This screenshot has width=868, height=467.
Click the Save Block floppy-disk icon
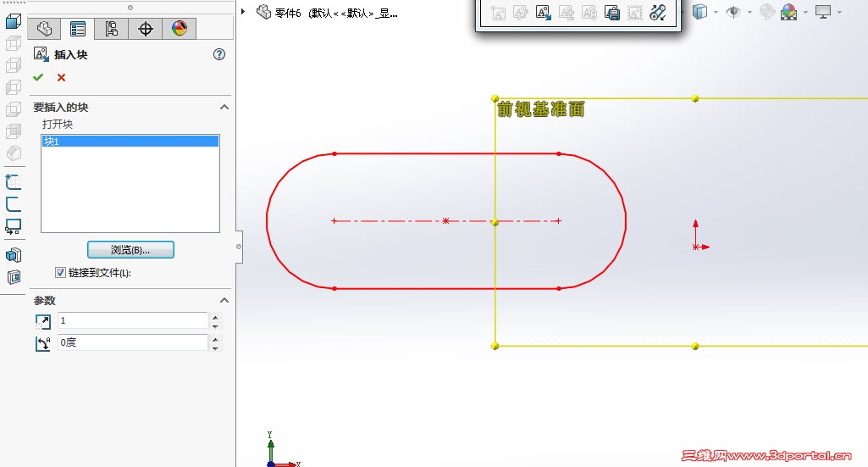612,13
